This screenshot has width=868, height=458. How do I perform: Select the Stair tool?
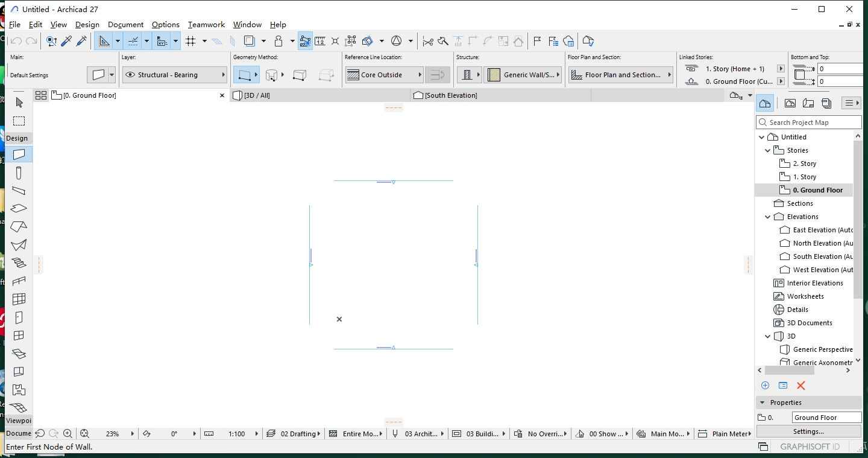coord(19,262)
